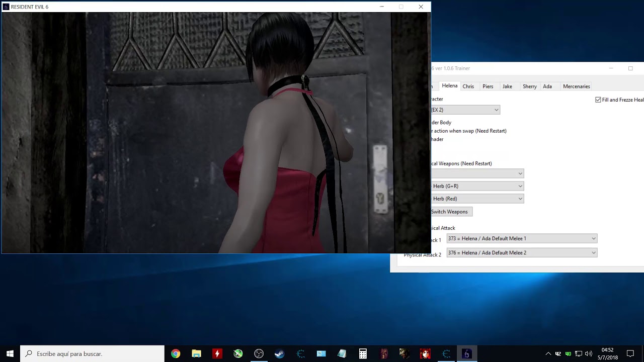Switch to the Mercenaries tab

[x=577, y=86]
